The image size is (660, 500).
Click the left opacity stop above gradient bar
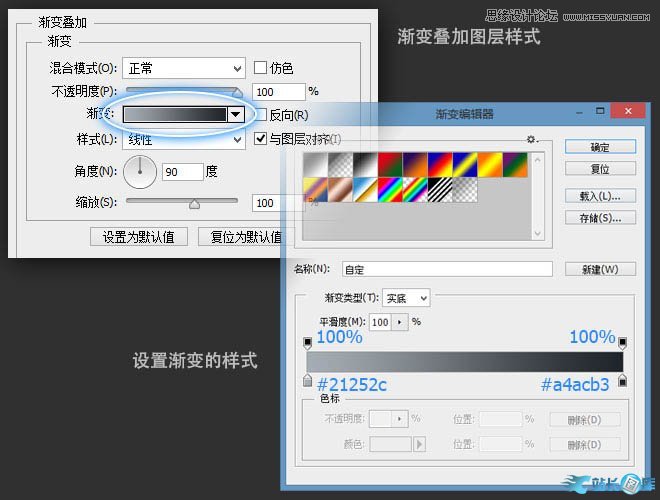[x=307, y=344]
